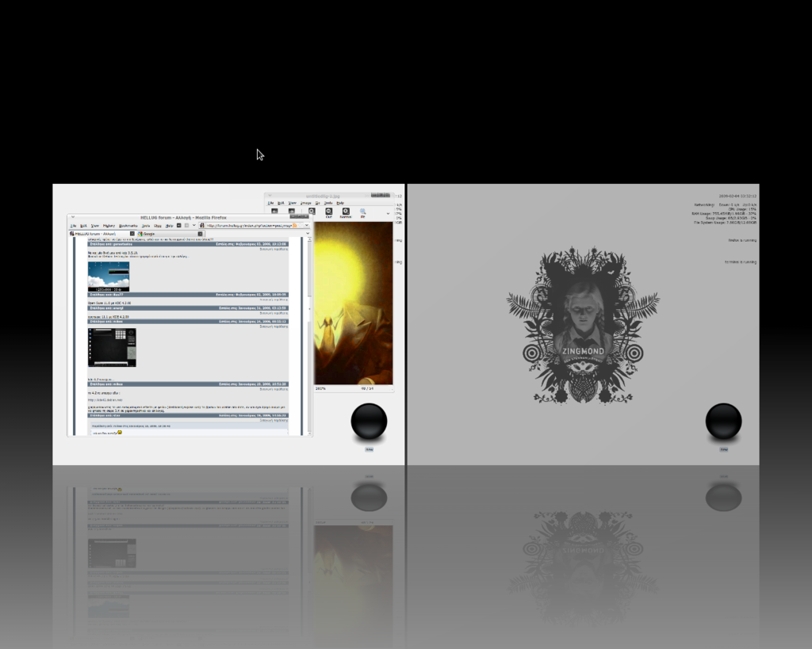Switch to the Google tab in Firefox
The width and height of the screenshot is (812, 649).
point(151,234)
